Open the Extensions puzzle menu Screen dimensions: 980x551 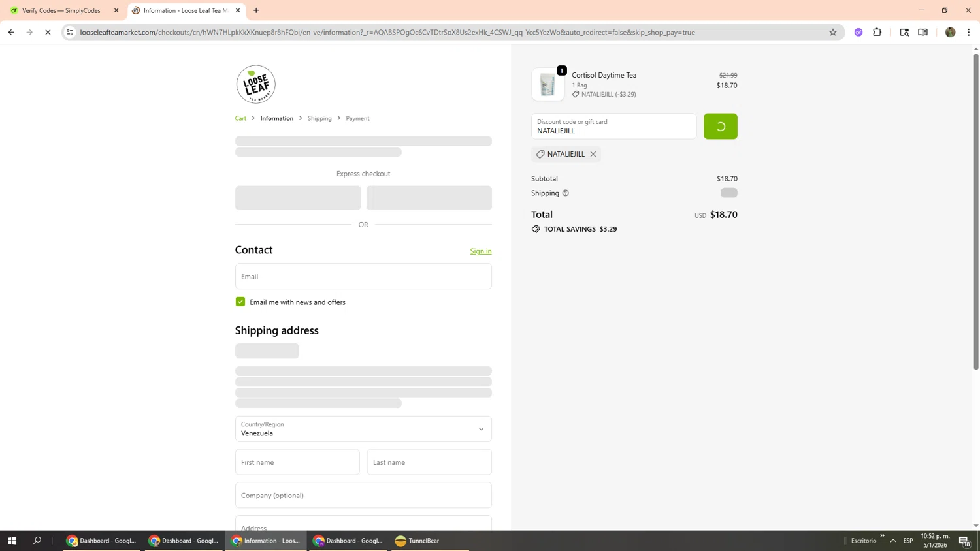click(877, 32)
